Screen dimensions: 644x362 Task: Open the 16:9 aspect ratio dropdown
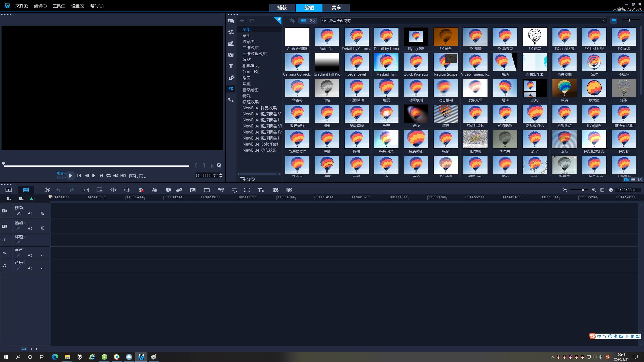(x=134, y=176)
